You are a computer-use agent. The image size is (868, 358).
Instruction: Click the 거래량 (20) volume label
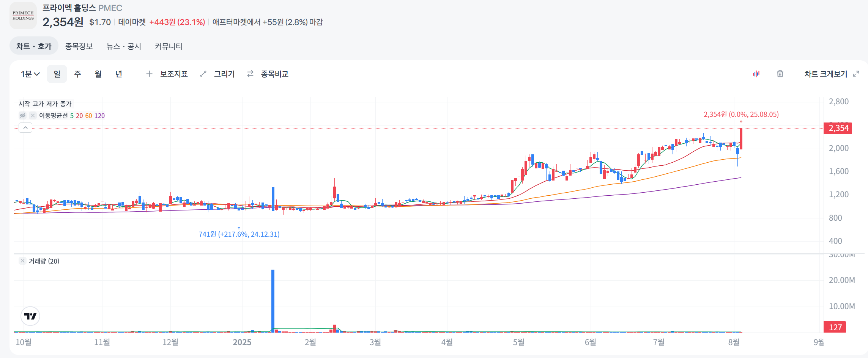[x=44, y=261]
